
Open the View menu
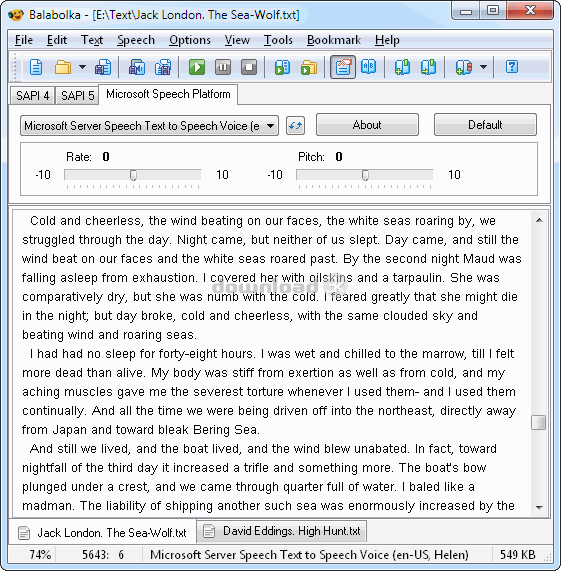(x=237, y=40)
